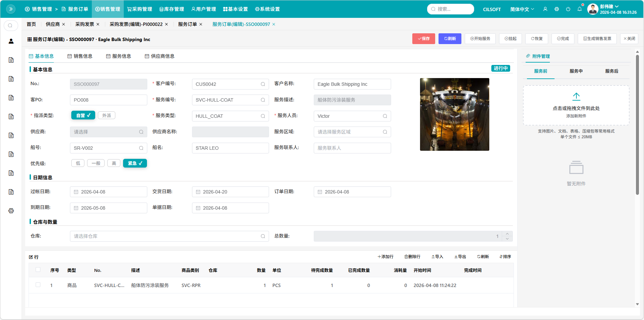
Task: Open settings gear in top header
Action: 557,9
